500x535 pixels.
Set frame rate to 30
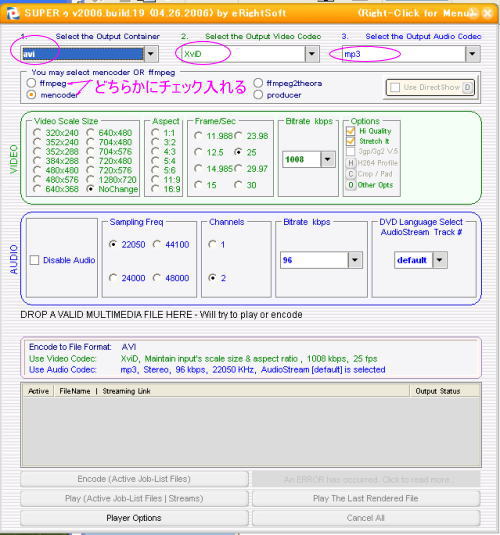(x=238, y=185)
